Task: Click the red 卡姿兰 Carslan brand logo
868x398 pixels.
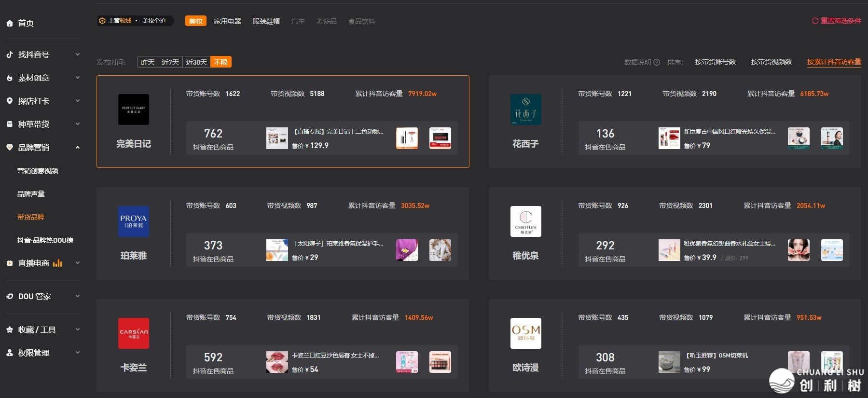Action: [x=134, y=333]
